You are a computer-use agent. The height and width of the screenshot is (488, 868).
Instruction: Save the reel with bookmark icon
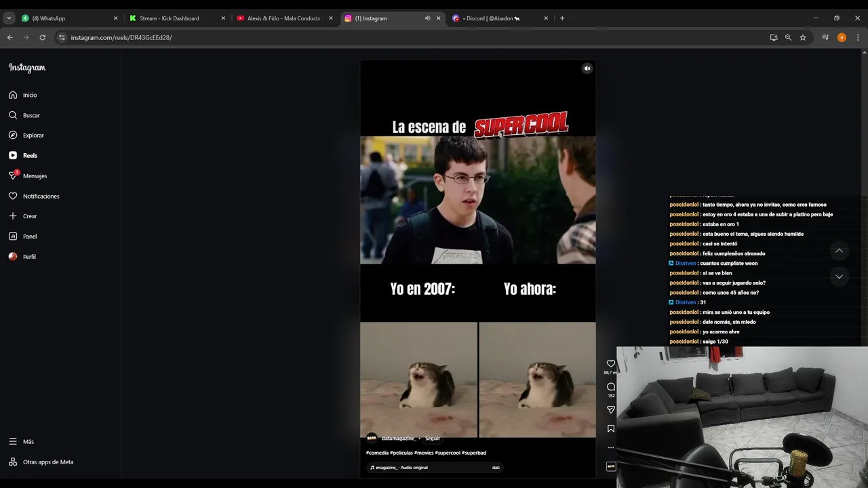[611, 428]
